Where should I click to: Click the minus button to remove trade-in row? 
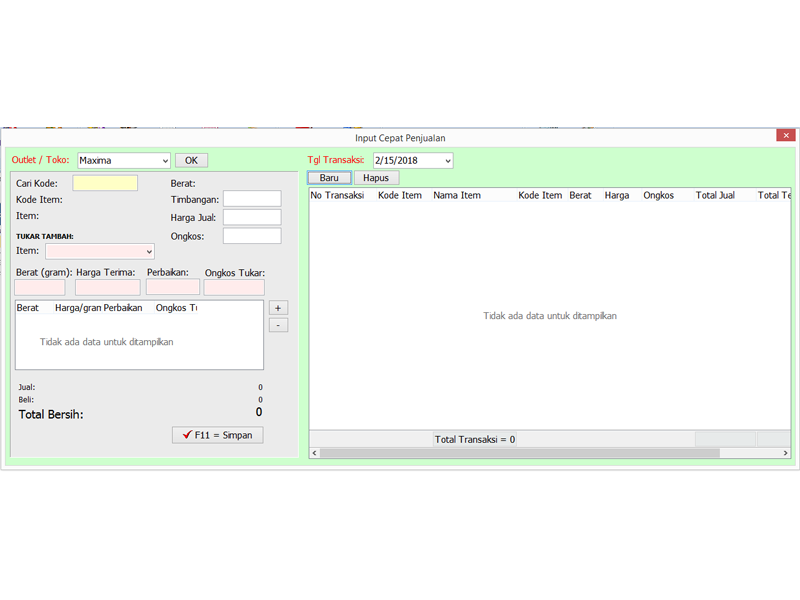tap(279, 325)
